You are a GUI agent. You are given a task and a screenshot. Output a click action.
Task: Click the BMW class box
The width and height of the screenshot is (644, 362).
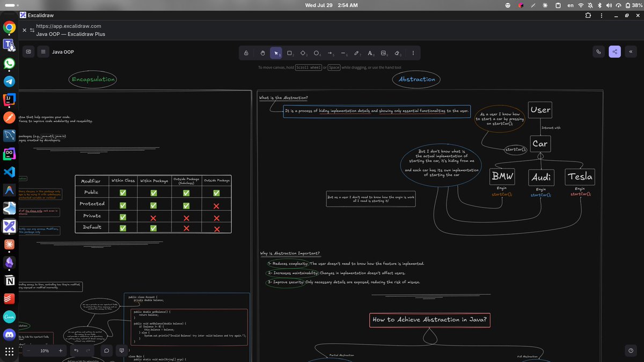[502, 176]
